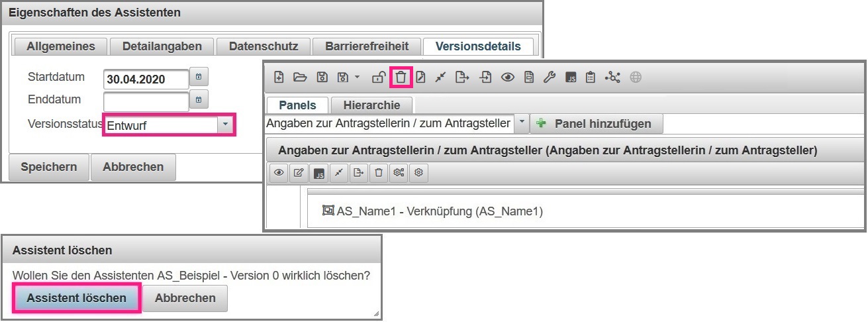This screenshot has height=322, width=868.
Task: Open the Datenschutz tab
Action: [263, 46]
